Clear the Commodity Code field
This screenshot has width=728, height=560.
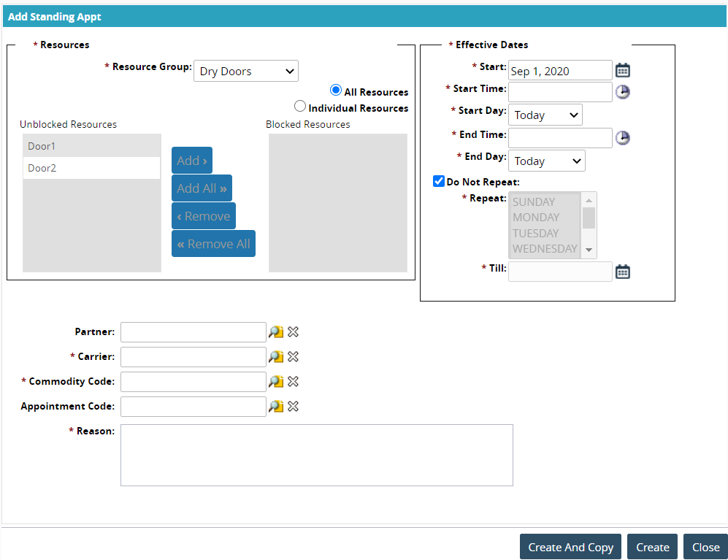click(x=293, y=382)
